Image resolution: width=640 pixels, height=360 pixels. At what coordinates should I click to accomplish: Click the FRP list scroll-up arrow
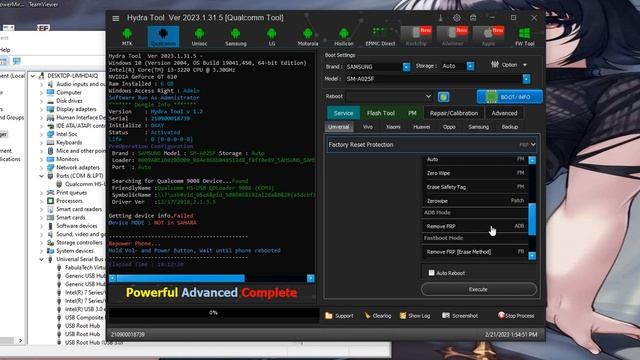pyautogui.click(x=532, y=160)
